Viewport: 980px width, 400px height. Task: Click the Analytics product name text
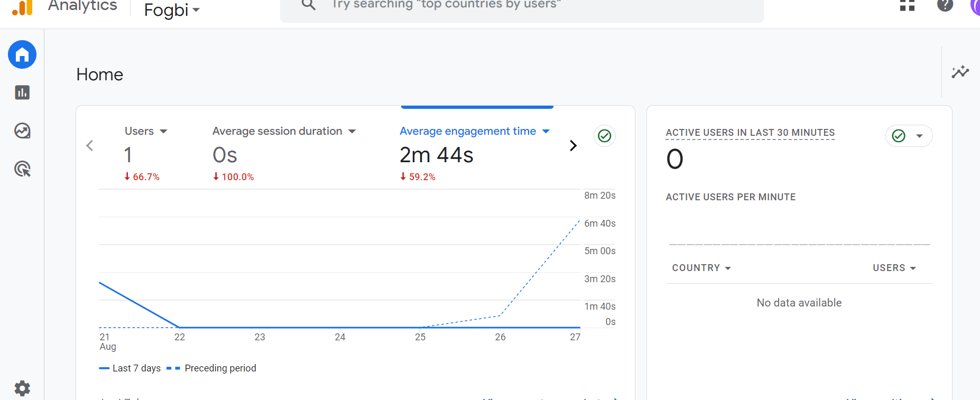pyautogui.click(x=82, y=6)
